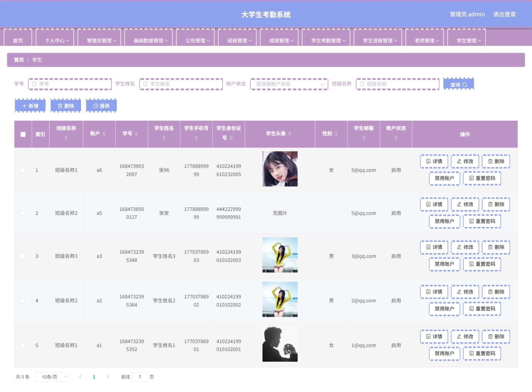The image size is (532, 392).
Task: Open 请选择账户状态 dropdown
Action: [x=289, y=84]
